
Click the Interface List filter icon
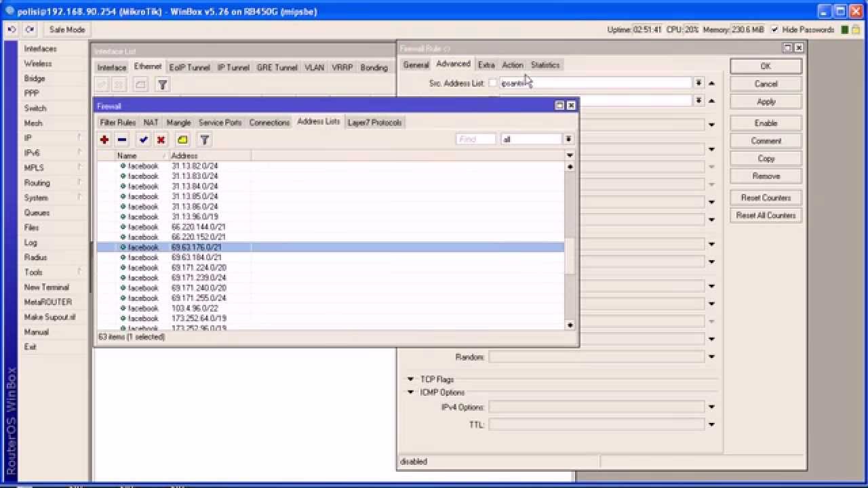[162, 85]
